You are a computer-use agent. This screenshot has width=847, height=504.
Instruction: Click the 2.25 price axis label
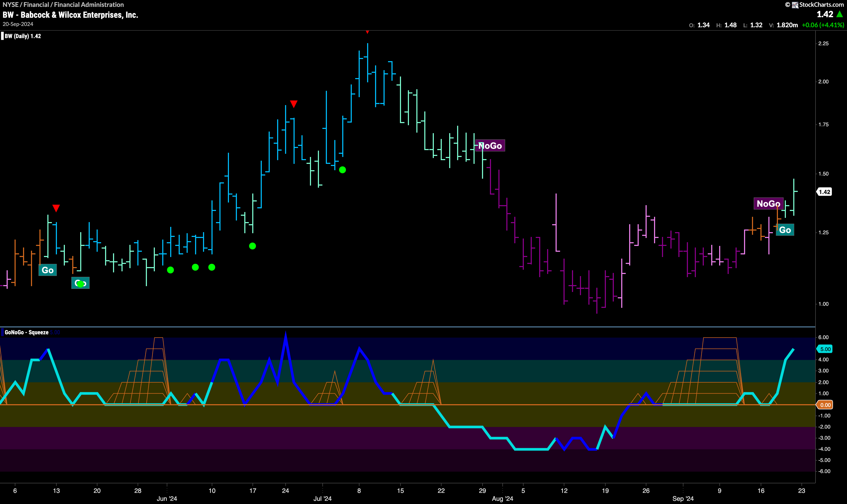pyautogui.click(x=823, y=43)
